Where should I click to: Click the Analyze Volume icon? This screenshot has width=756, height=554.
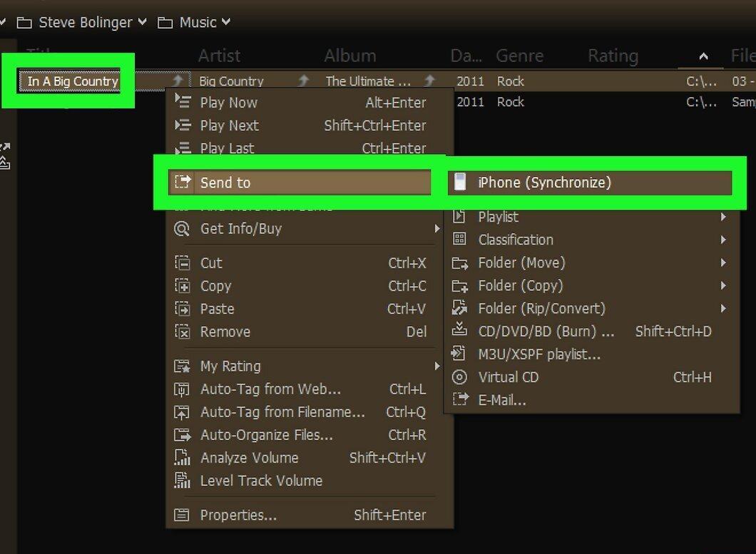(x=182, y=458)
